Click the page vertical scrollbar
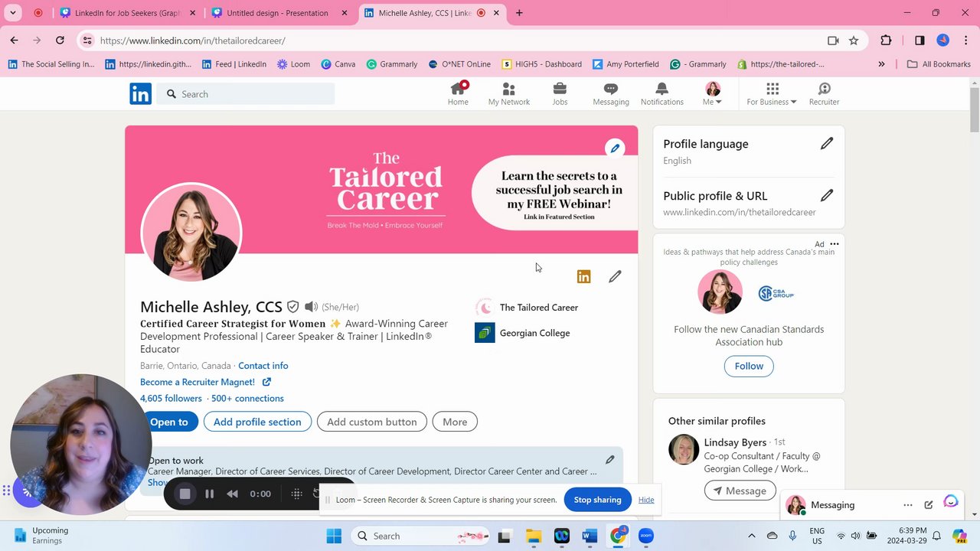Image resolution: width=980 pixels, height=551 pixels. point(974,109)
